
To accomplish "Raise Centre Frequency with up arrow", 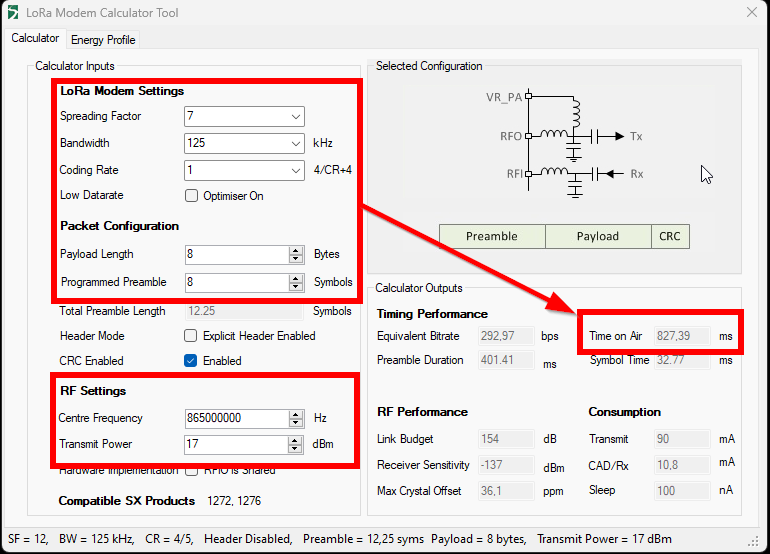I will click(296, 414).
